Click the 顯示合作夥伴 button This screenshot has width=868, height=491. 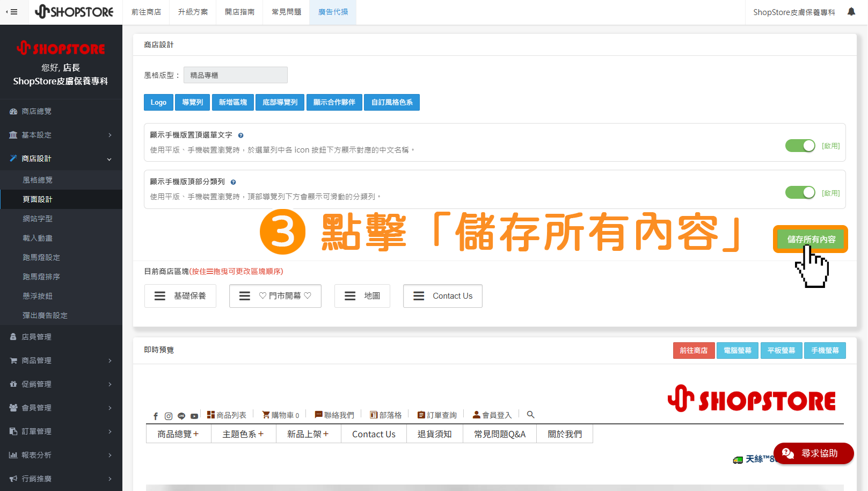pyautogui.click(x=334, y=102)
